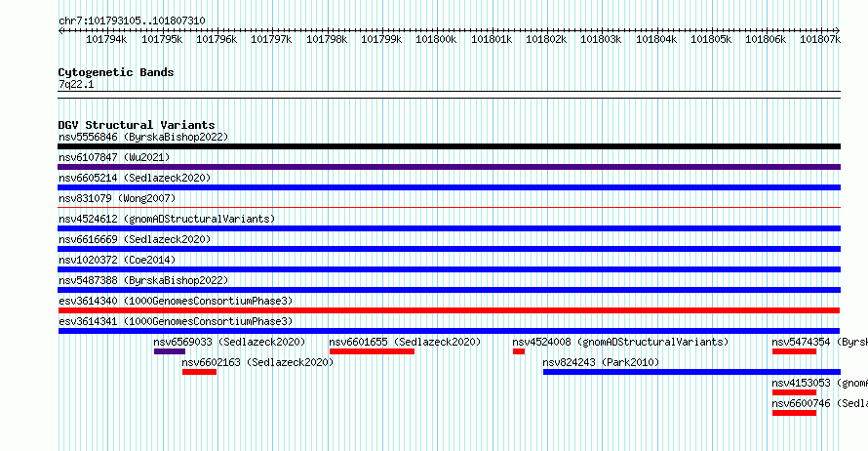Select the nsv1020372 blue variant bar
The image size is (868, 451).
tap(449, 269)
